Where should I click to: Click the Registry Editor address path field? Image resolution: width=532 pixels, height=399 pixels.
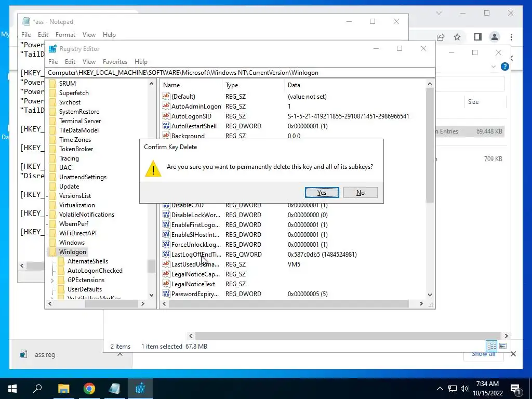(240, 73)
